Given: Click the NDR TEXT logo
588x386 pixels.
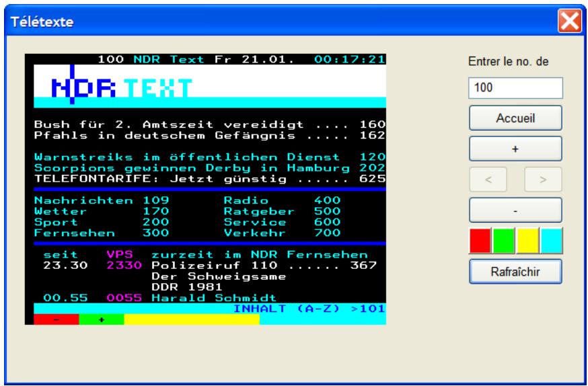Looking at the screenshot, I should click(x=121, y=86).
